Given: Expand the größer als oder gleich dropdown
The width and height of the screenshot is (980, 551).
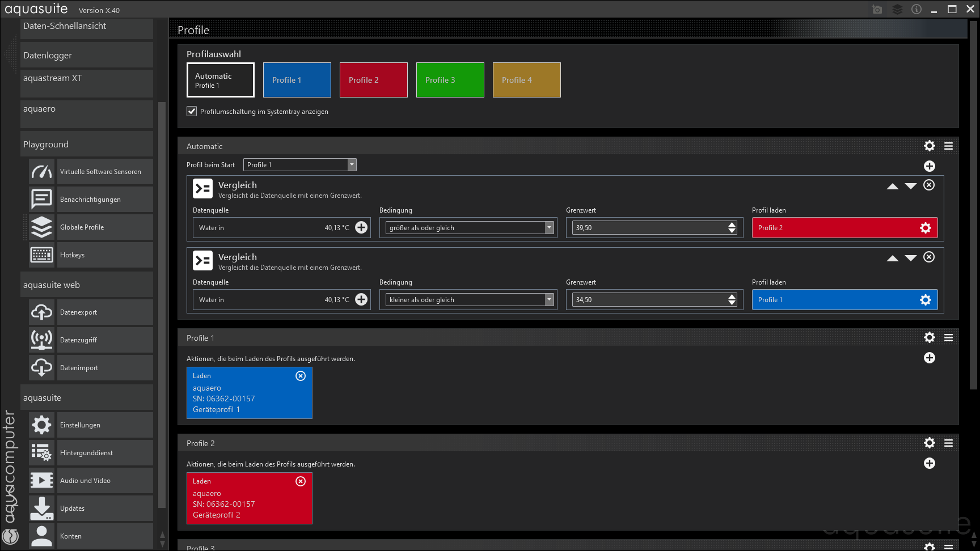Looking at the screenshot, I should [x=548, y=228].
